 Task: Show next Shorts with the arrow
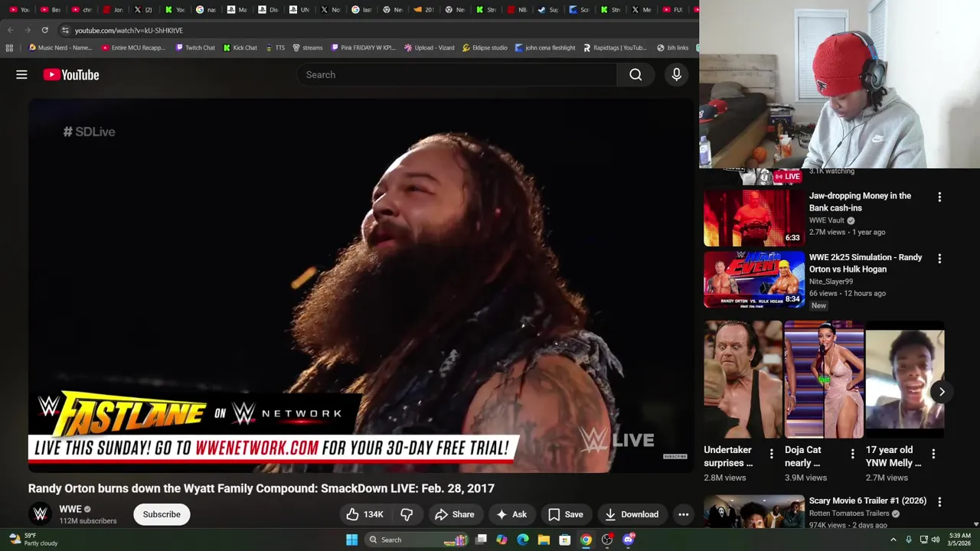pos(942,392)
